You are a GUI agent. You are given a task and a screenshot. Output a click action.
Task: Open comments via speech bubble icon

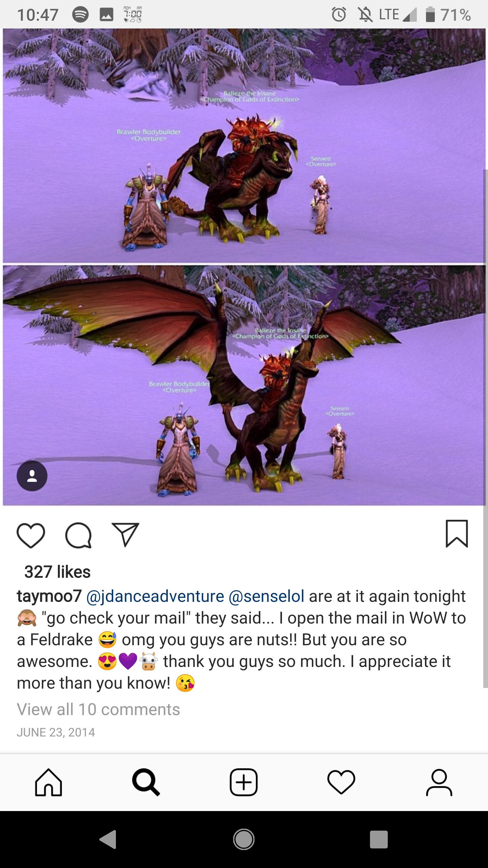pyautogui.click(x=78, y=535)
